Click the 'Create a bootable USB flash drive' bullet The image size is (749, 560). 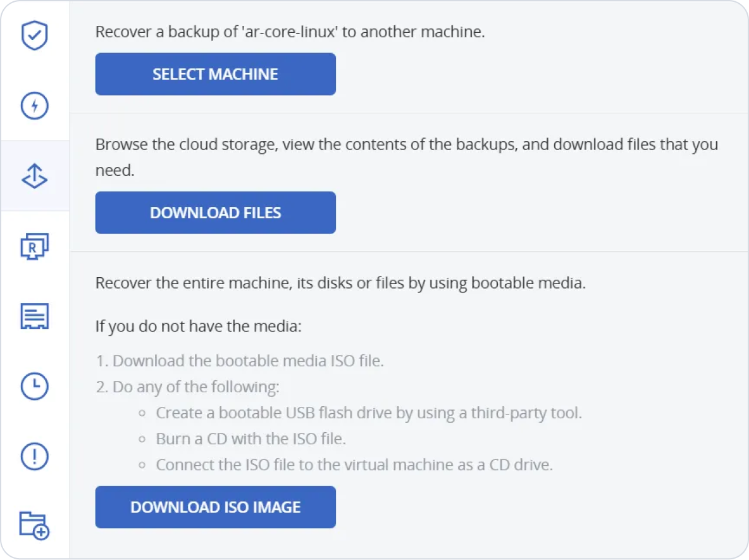pyautogui.click(x=368, y=413)
